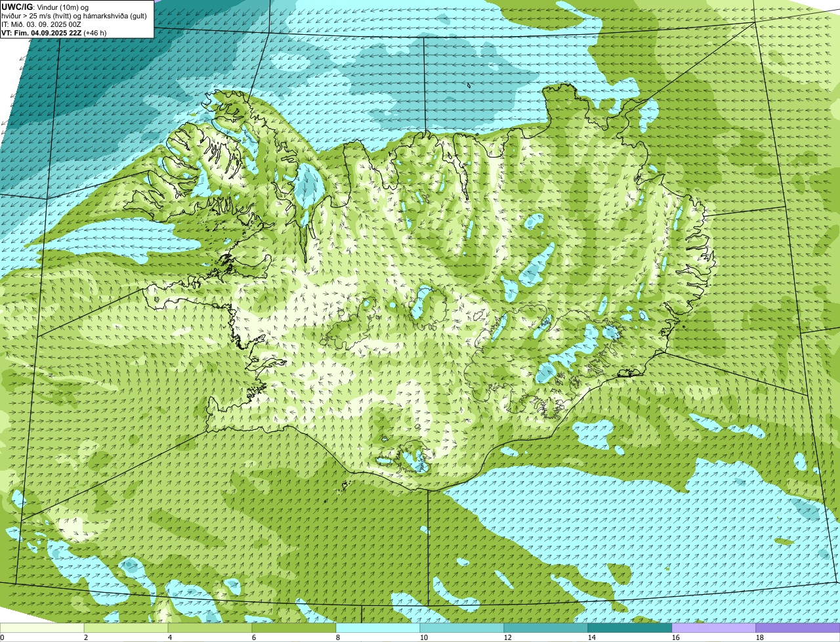Click the 'UWC/IG: Vindur (10m) og' title line
This screenshot has height=642, width=840.
45,7
